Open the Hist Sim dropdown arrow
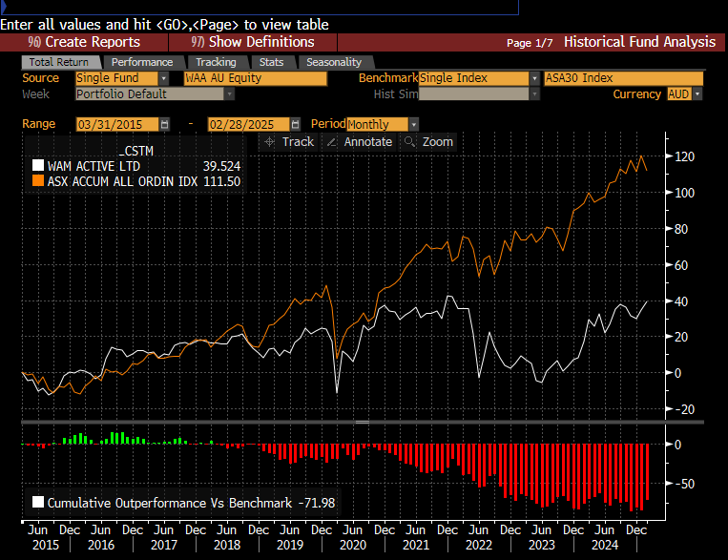 tap(535, 94)
